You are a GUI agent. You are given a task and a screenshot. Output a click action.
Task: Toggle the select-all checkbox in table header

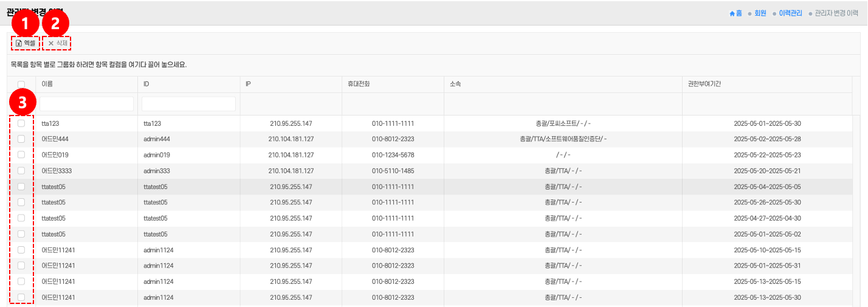pos(21,85)
